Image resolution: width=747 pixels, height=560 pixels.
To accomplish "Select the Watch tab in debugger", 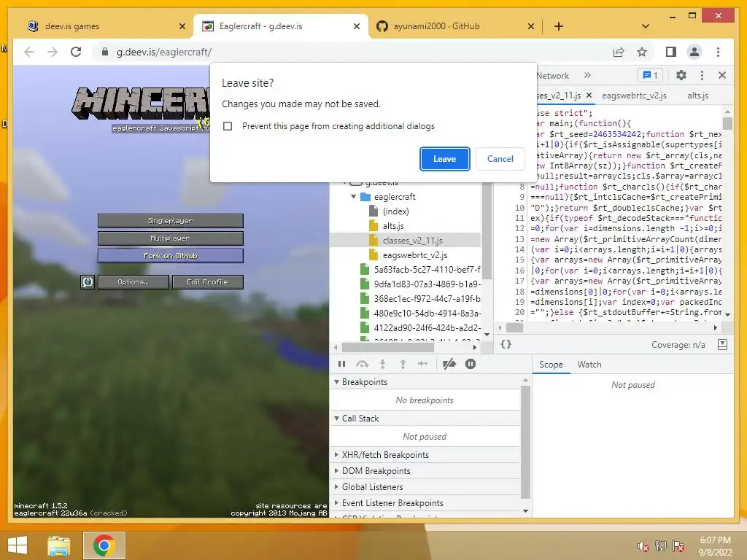I will click(589, 365).
